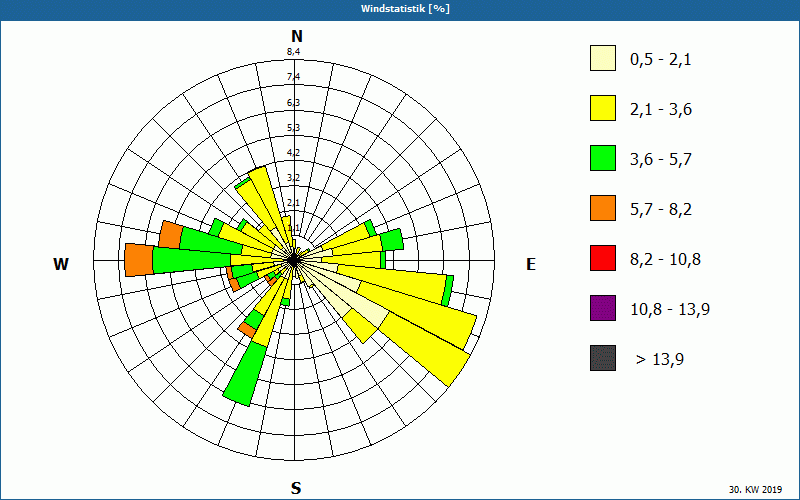Click the legend label '3,6 - 5,7'
800x500 pixels.
(661, 160)
